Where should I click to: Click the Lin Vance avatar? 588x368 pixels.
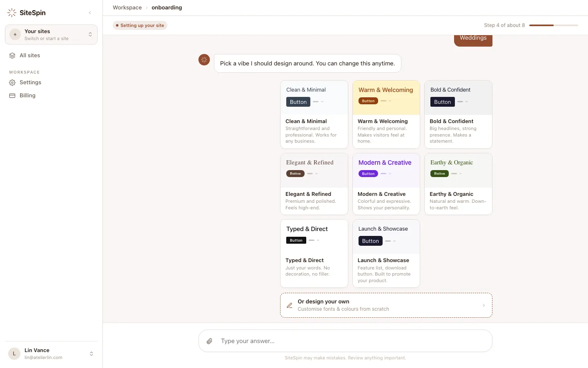point(14,354)
